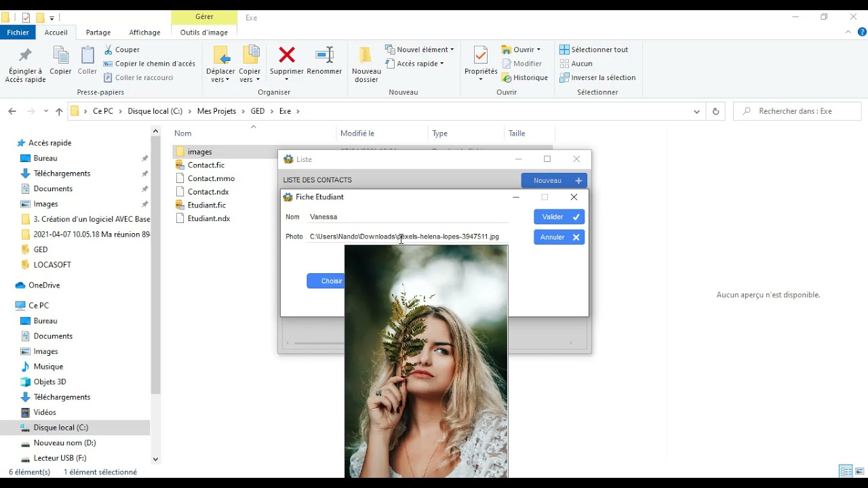Click Choisir photo button
The width and height of the screenshot is (868, 488).
(x=326, y=281)
